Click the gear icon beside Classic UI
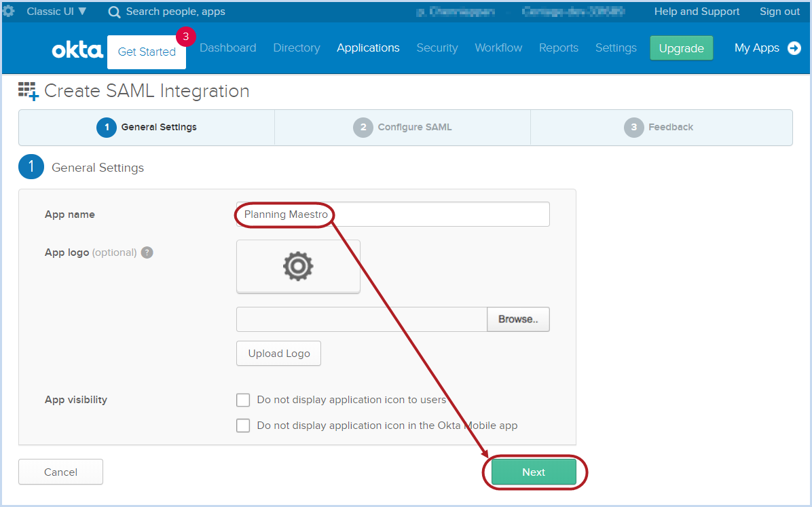The height and width of the screenshot is (507, 812). click(8, 11)
